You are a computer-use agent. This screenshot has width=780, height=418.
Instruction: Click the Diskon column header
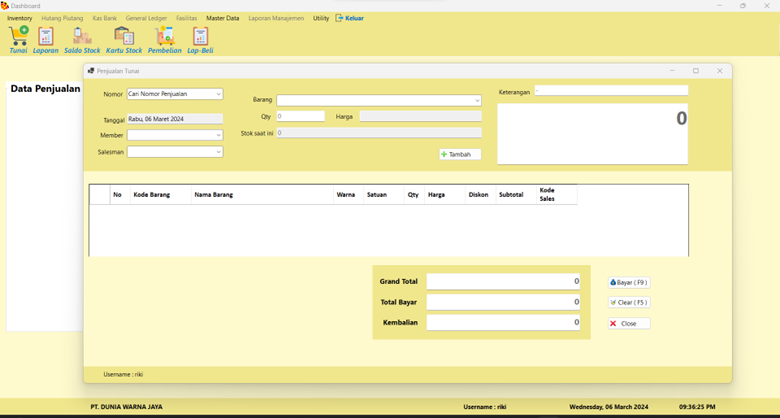pyautogui.click(x=480, y=195)
